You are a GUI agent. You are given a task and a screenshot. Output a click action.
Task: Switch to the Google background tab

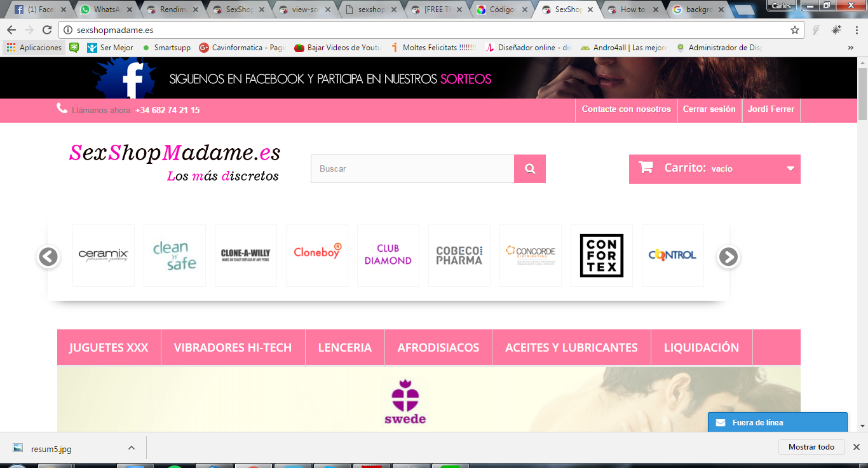coord(698,10)
